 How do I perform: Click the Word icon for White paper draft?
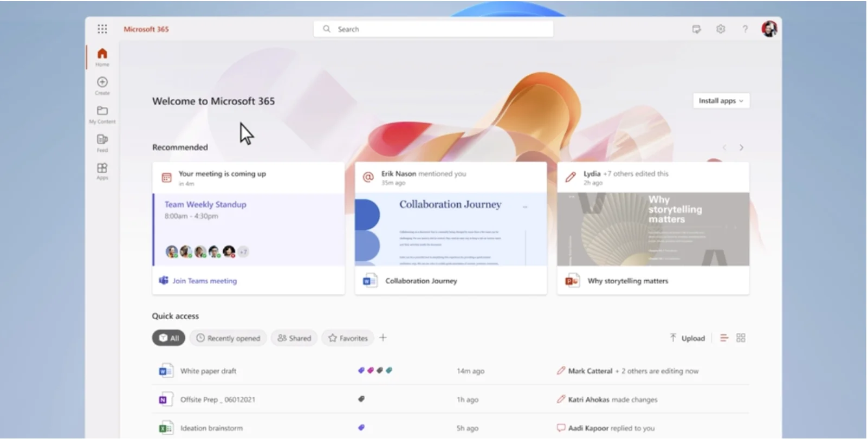[165, 371]
